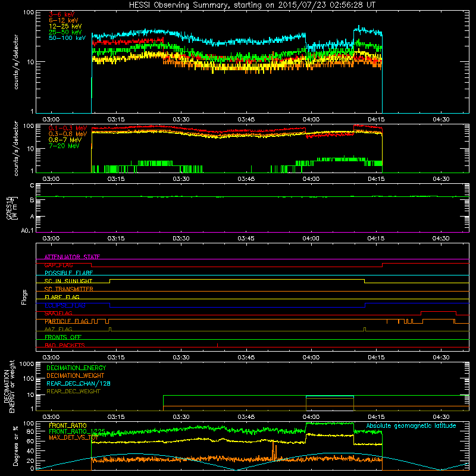Click the REAR_DEC_WEIGHT legend label

click(x=73, y=392)
